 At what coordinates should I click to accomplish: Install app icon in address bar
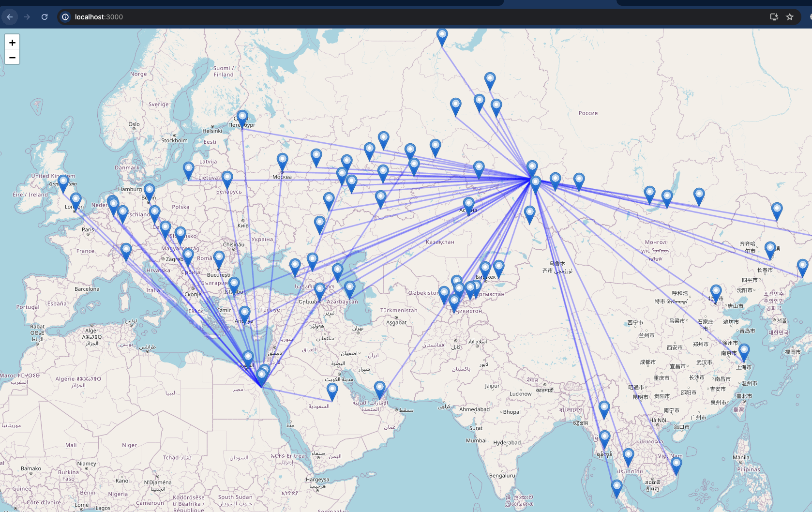[x=774, y=17]
